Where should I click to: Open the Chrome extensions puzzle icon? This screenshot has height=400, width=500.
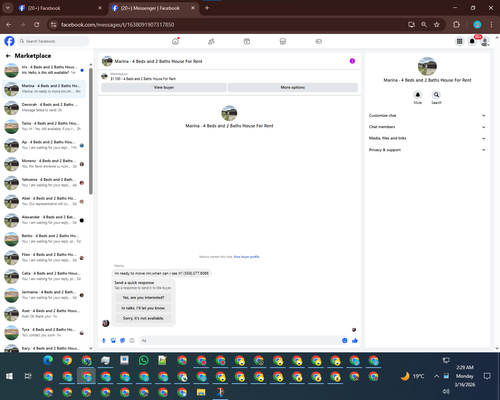[x=456, y=25]
